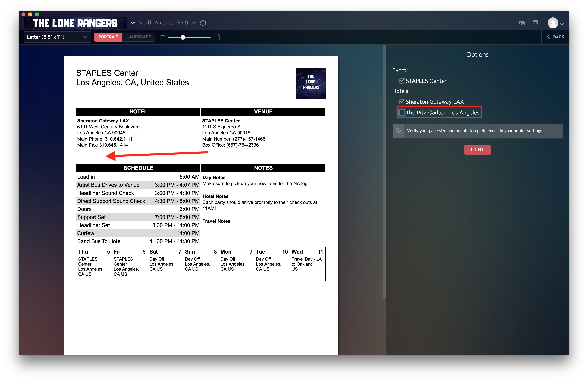Click the large page zoom-in icon
Viewport: 588px width, 382px height.
[x=216, y=37]
